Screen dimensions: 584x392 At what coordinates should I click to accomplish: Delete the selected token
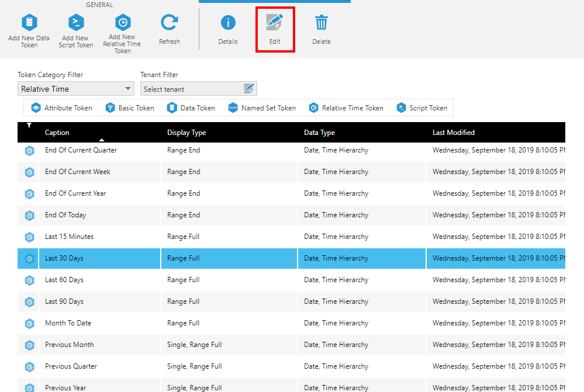pyautogui.click(x=322, y=23)
